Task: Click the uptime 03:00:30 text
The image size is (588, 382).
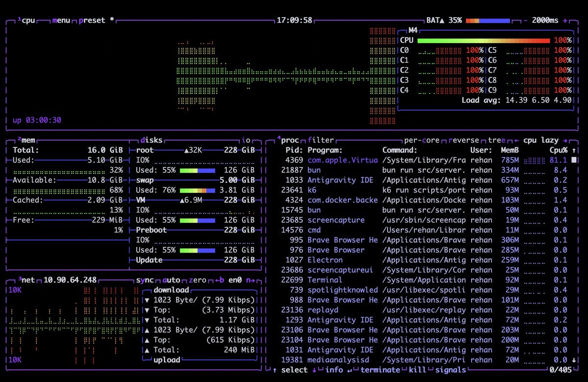Action: pos(37,120)
